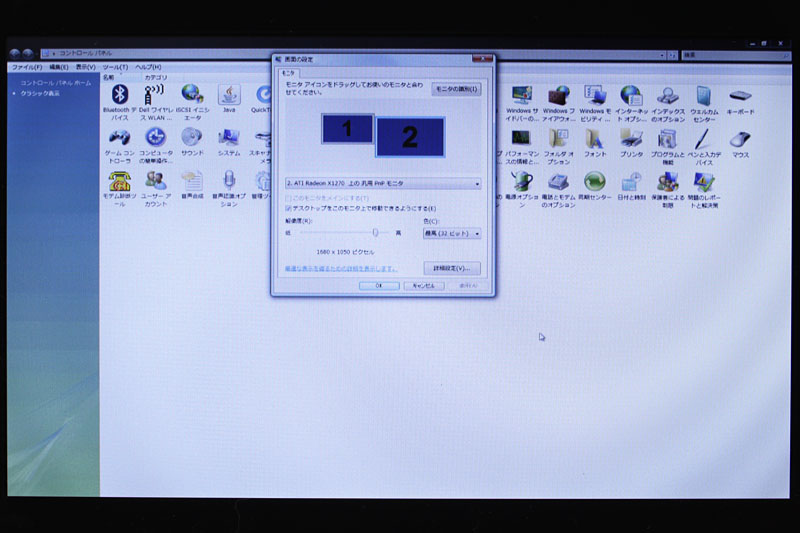Expand the address bar history dropdown arrow
The height and width of the screenshot is (533, 800).
point(662,55)
